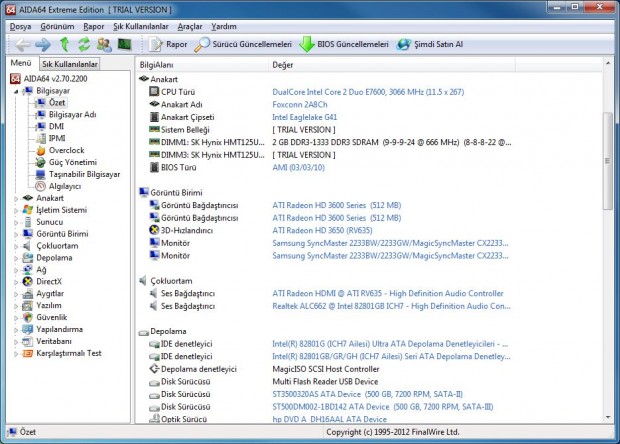Image resolution: width=620 pixels, height=444 pixels.
Task: Select Taşınabilir Bilgisayar laptop icon
Action: pos(40,174)
